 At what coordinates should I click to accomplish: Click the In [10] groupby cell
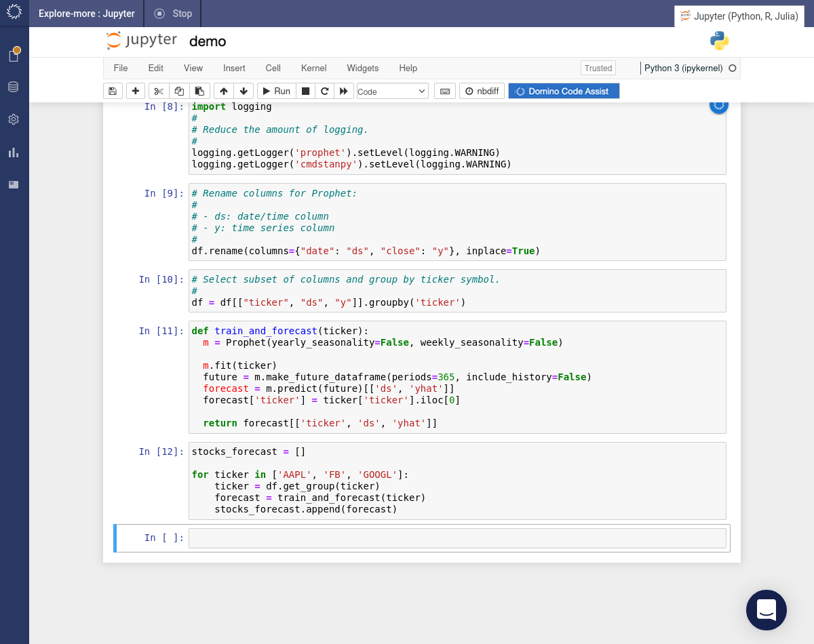point(457,291)
